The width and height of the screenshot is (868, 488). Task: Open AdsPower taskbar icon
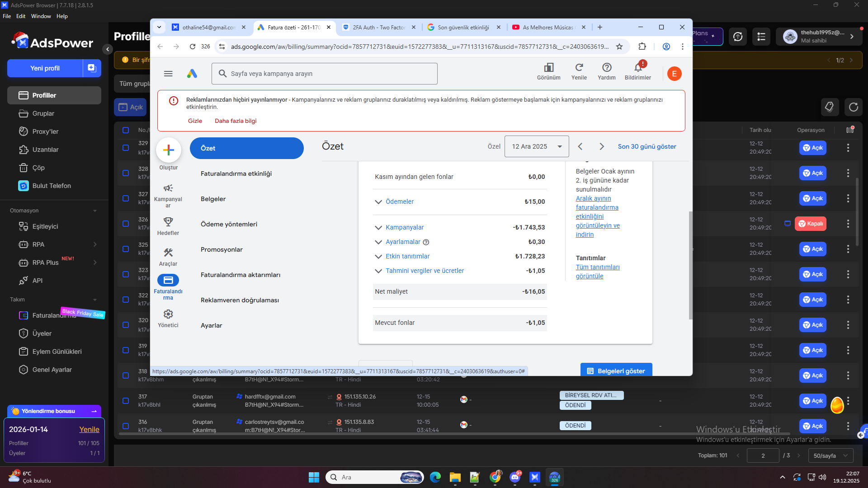[535, 477]
